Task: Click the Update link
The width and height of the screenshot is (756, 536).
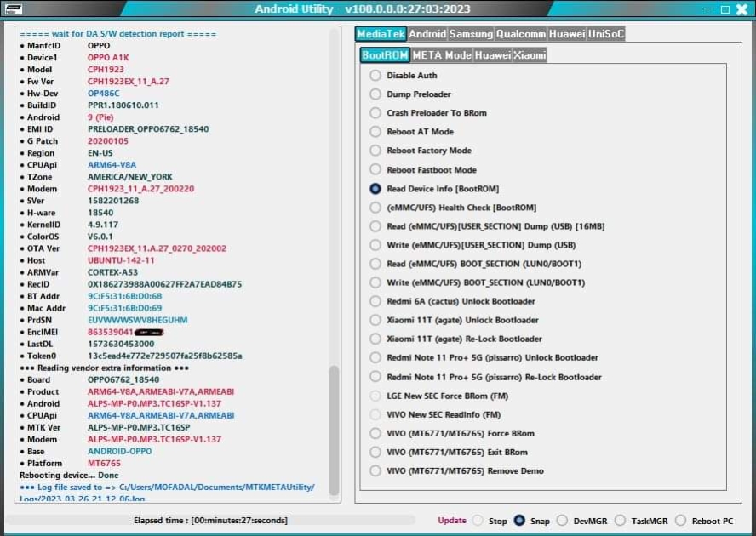Action: click(452, 521)
